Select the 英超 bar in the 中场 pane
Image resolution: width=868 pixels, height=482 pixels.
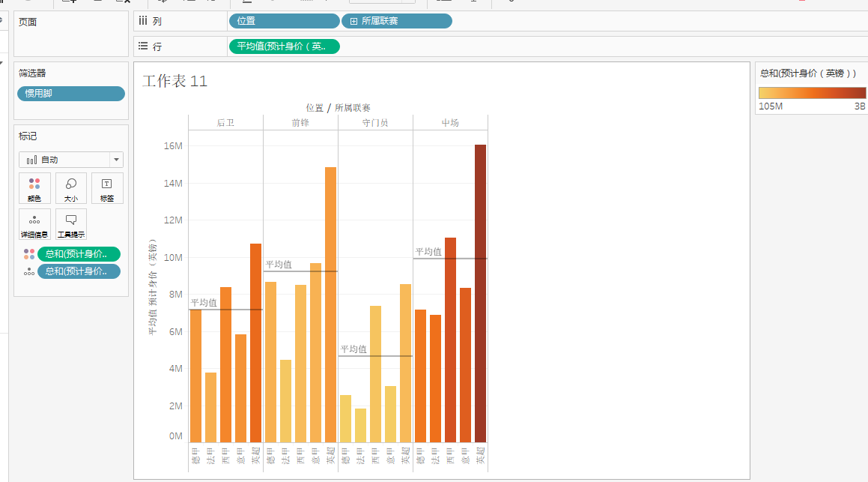480,294
